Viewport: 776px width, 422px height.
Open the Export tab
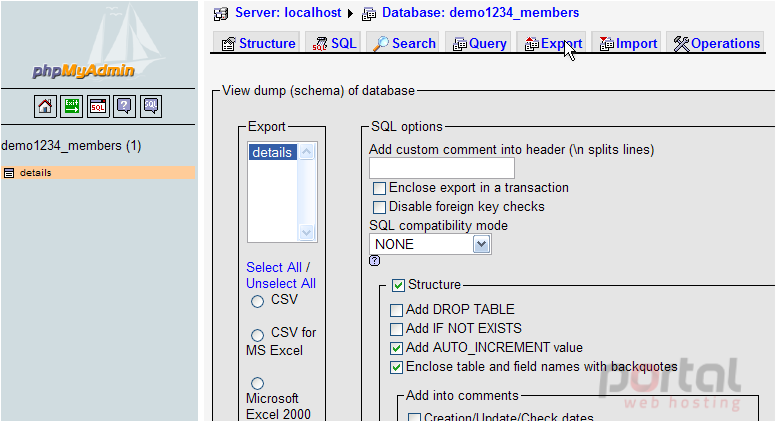553,44
